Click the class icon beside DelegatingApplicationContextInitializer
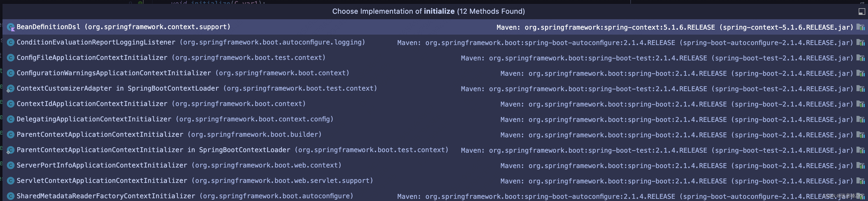This screenshot has height=201, width=868. (11, 119)
